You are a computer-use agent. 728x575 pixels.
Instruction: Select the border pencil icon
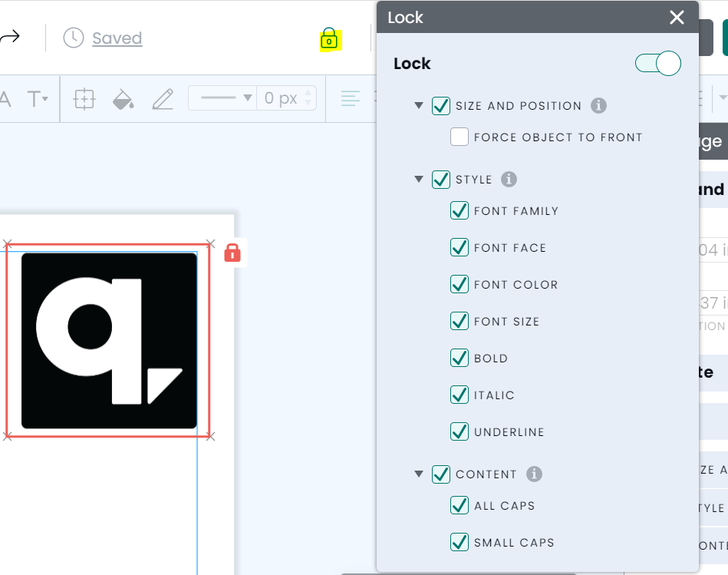coord(163,99)
